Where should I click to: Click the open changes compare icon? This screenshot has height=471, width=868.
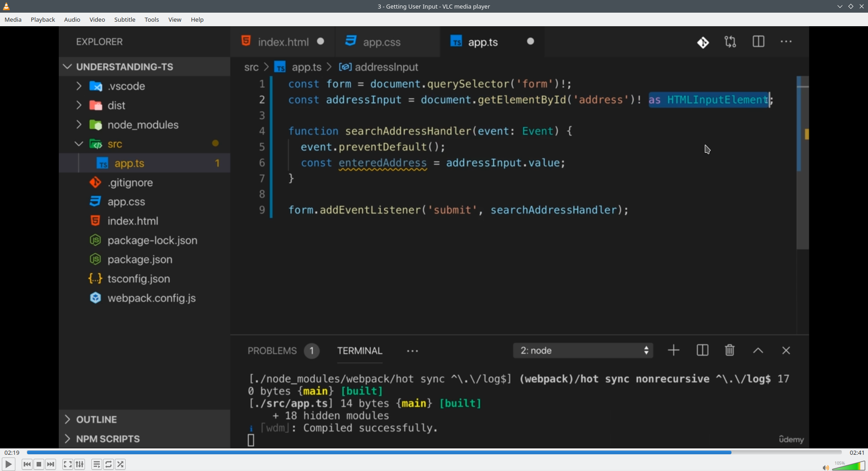tap(731, 42)
